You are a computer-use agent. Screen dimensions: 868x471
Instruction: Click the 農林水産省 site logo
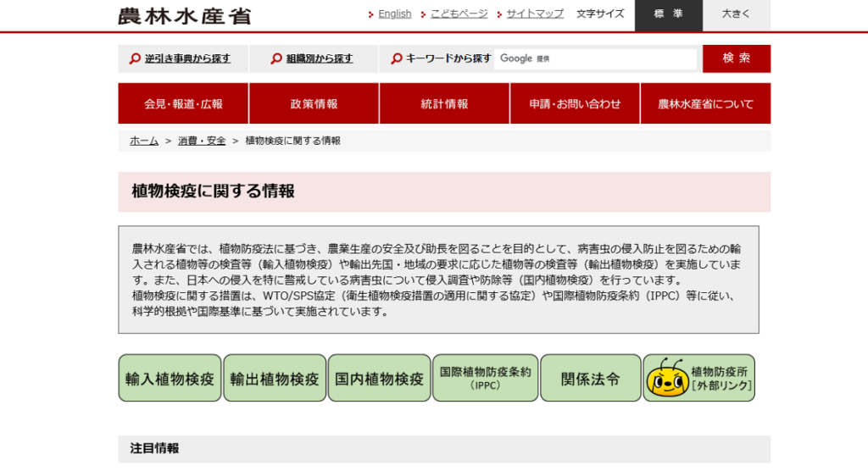pyautogui.click(x=184, y=15)
